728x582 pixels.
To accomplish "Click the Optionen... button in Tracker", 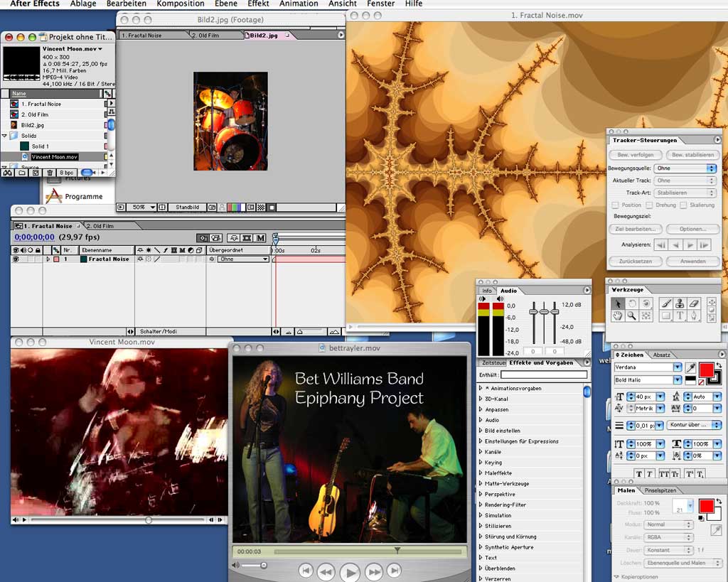I will coord(692,229).
